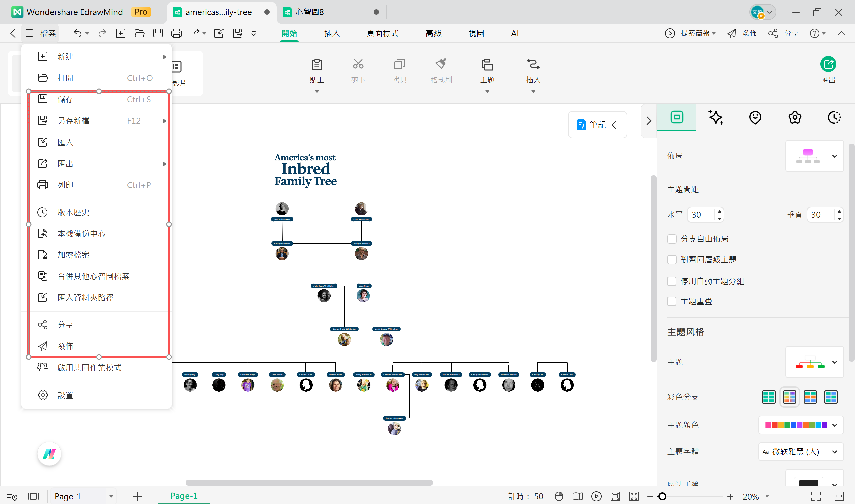
Task: Open the sticker smiley panel icon
Action: (x=755, y=118)
